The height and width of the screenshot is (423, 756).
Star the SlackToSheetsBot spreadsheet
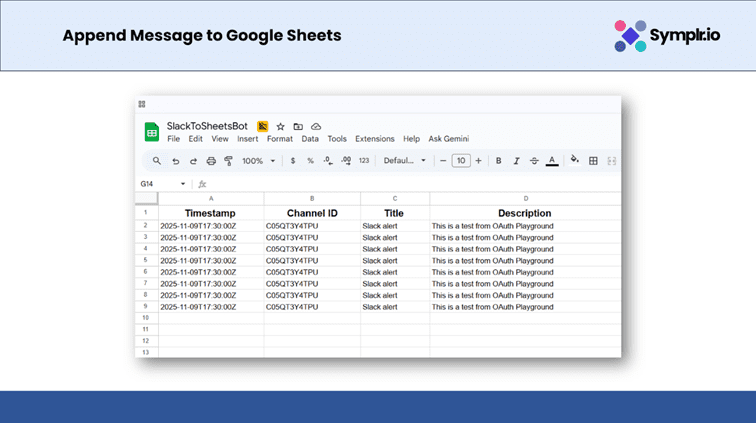tap(281, 127)
